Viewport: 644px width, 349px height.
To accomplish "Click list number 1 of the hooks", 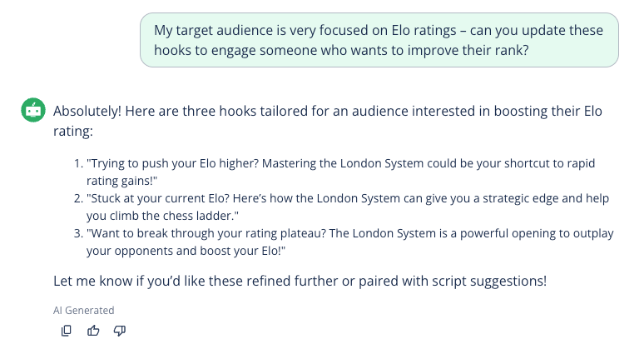I will 78,163.
